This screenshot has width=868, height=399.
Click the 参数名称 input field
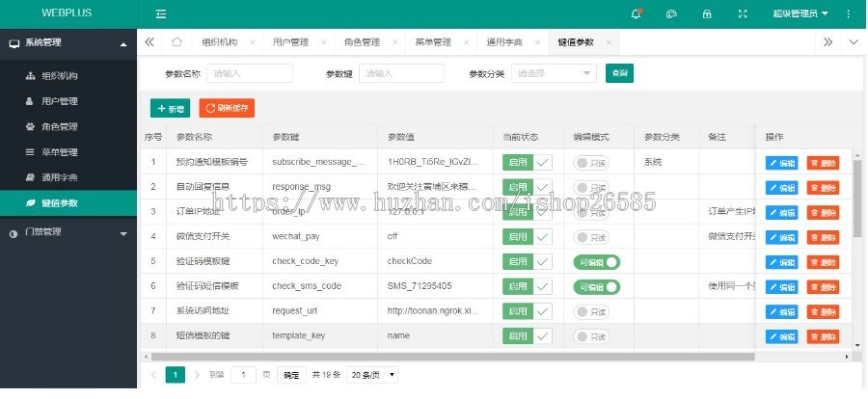[x=250, y=73]
